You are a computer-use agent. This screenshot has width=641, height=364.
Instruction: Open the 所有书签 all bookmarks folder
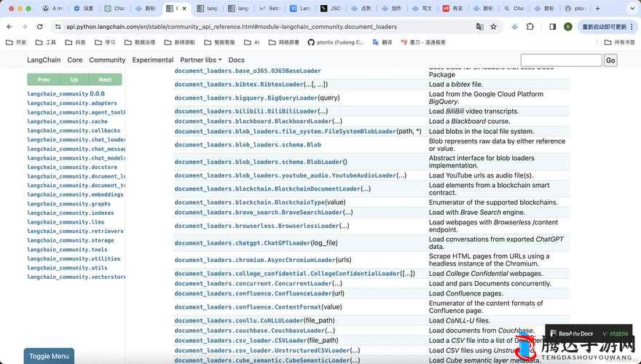[x=620, y=42]
